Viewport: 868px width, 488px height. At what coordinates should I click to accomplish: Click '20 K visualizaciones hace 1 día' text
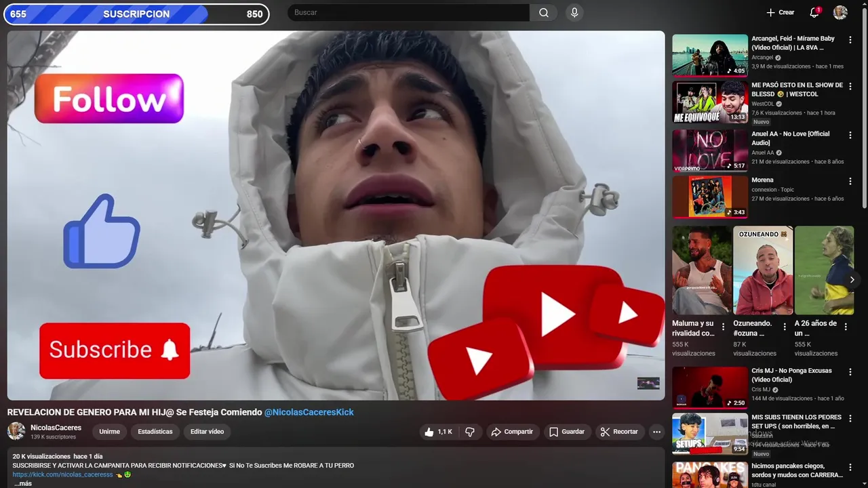click(x=58, y=457)
